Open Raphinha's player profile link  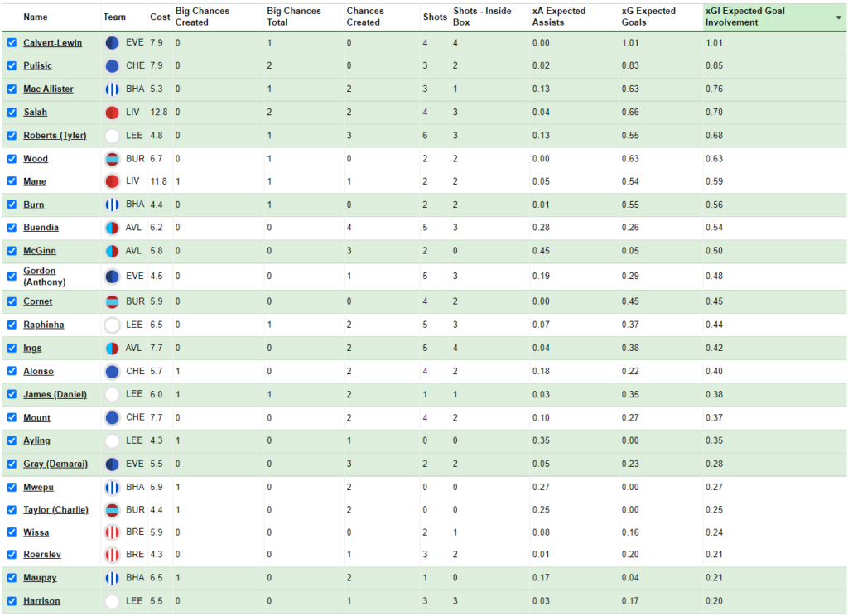click(x=43, y=325)
